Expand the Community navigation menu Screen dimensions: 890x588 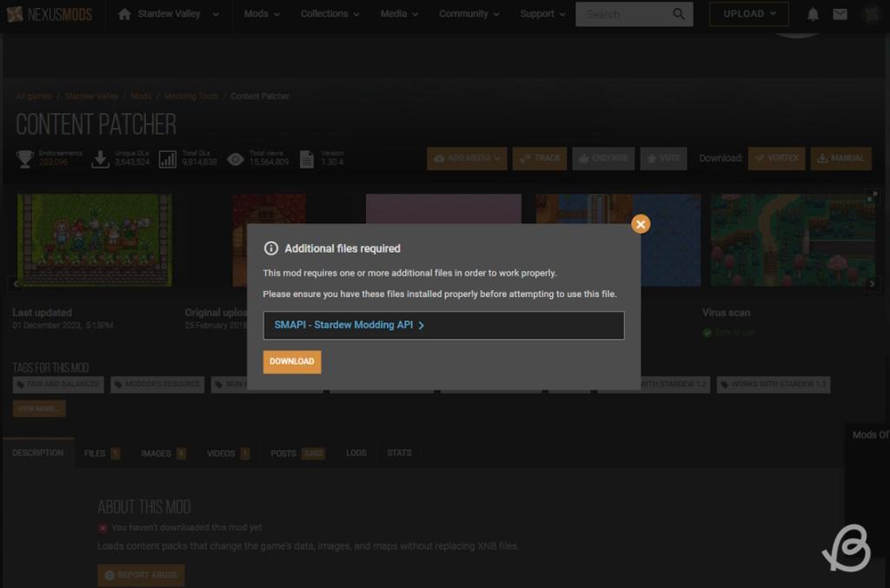pyautogui.click(x=468, y=14)
